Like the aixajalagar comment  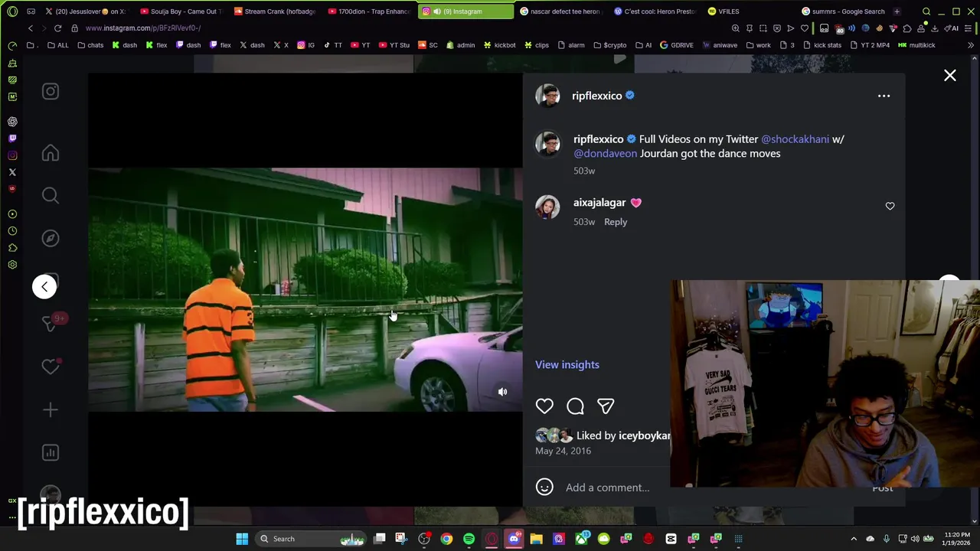click(x=890, y=206)
